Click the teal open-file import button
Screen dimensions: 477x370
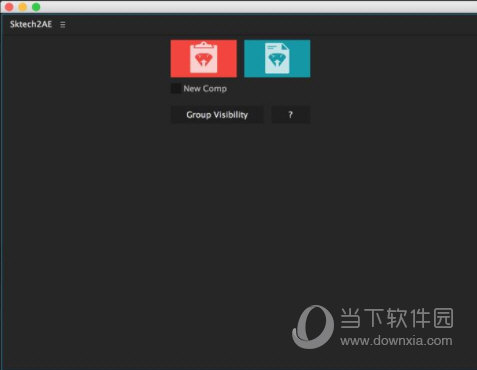(x=277, y=59)
